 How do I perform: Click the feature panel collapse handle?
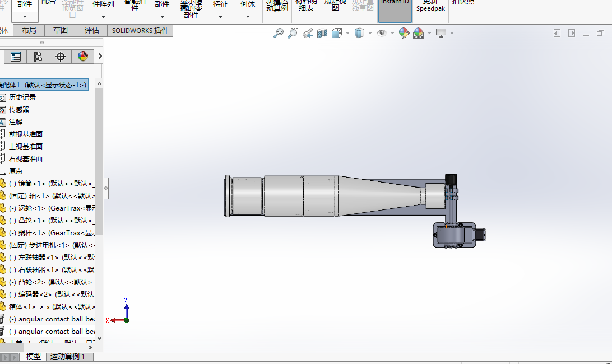point(106,188)
